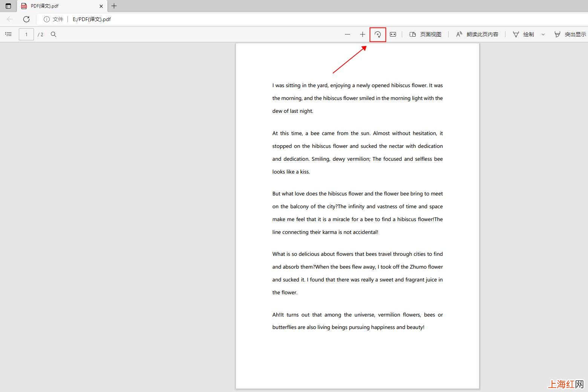
Task: Click the line 'line connecting their karma is not accidental!'
Action: click(325, 232)
